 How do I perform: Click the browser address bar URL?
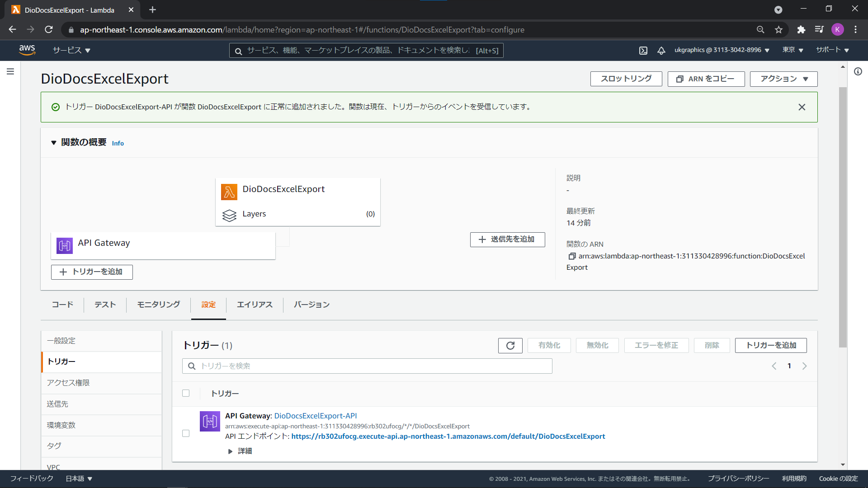pos(302,30)
